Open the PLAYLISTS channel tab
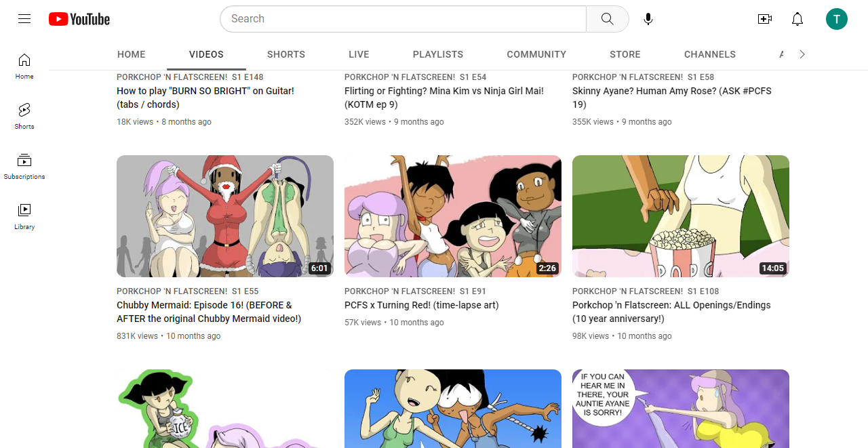Image resolution: width=868 pixels, height=448 pixels. 438,54
